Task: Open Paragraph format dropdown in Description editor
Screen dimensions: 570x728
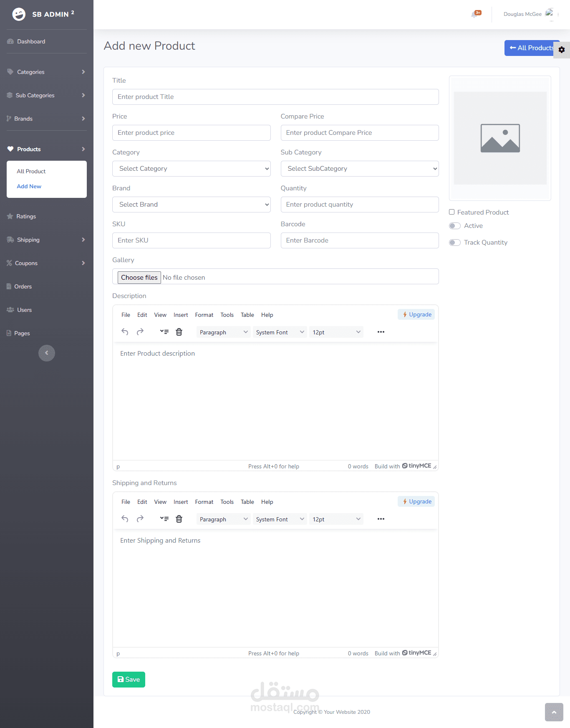Action: [x=223, y=332]
